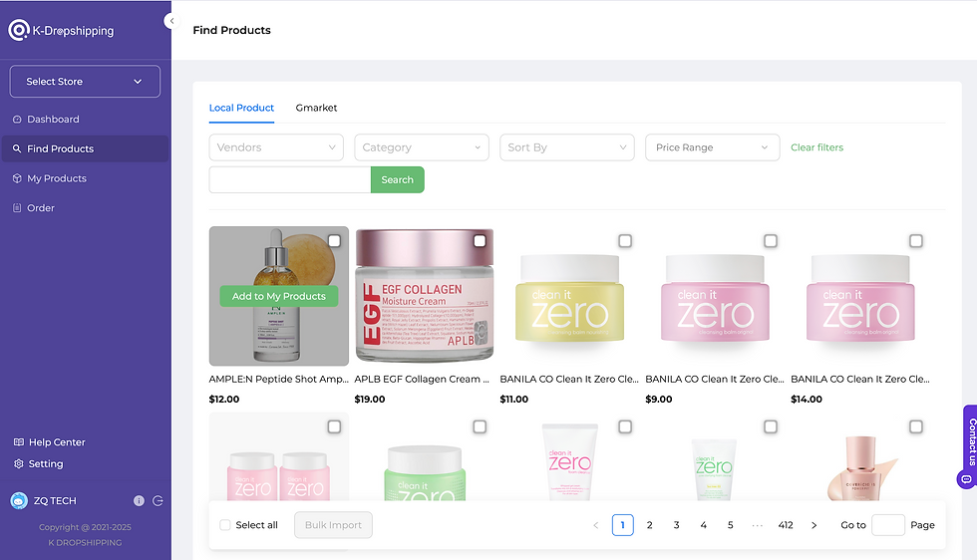Open the Category filter dropdown

pos(422,147)
